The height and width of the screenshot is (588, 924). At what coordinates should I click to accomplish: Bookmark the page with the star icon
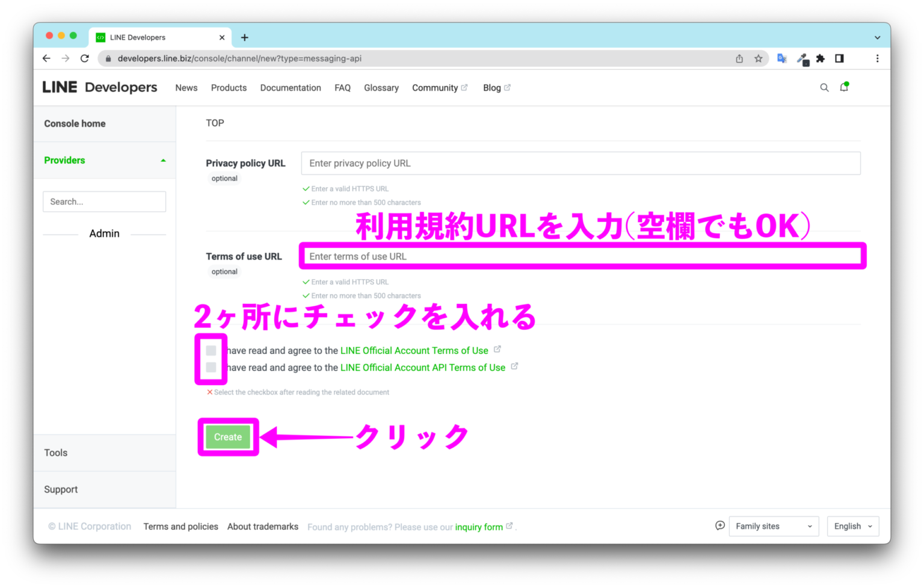coord(759,58)
